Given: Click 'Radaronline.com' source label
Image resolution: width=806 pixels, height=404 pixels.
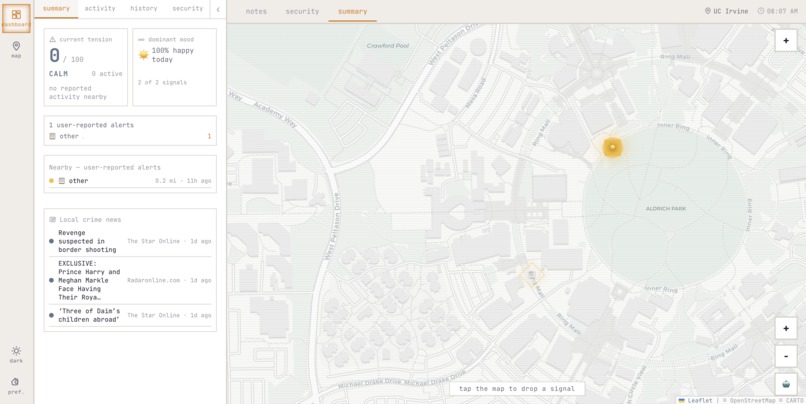Looking at the screenshot, I should [154, 280].
